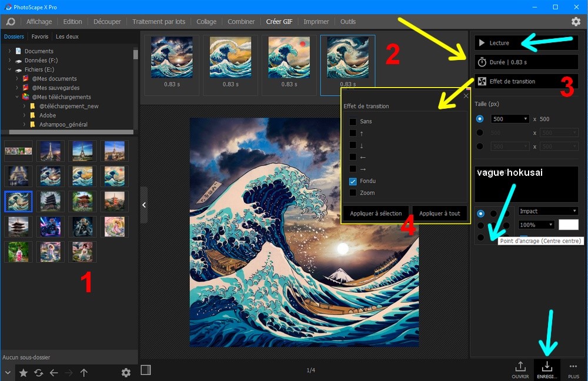Show the Favoris folder list
Viewport: 588px width, 381px height.
tap(40, 36)
